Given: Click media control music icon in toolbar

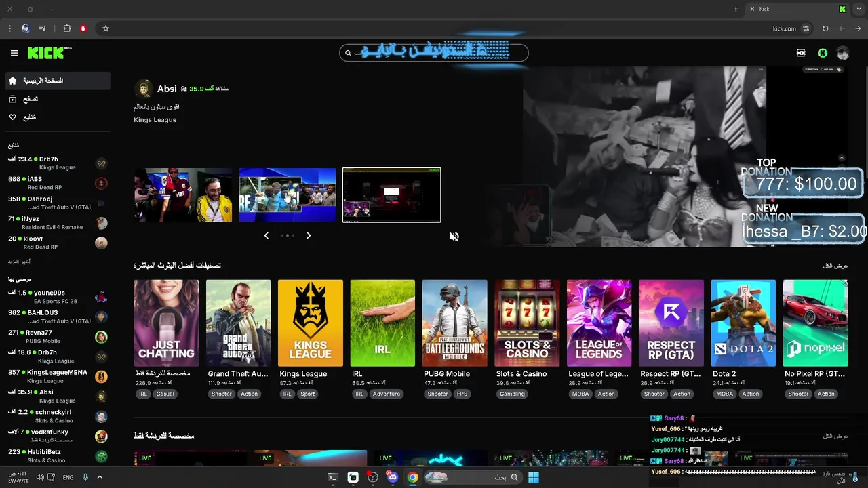Looking at the screenshot, I should point(43,28).
